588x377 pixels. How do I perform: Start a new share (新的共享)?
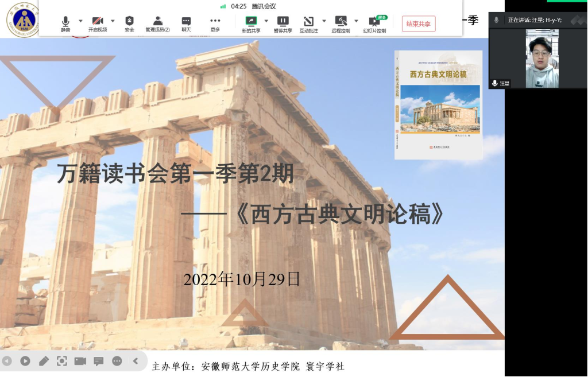pyautogui.click(x=251, y=24)
